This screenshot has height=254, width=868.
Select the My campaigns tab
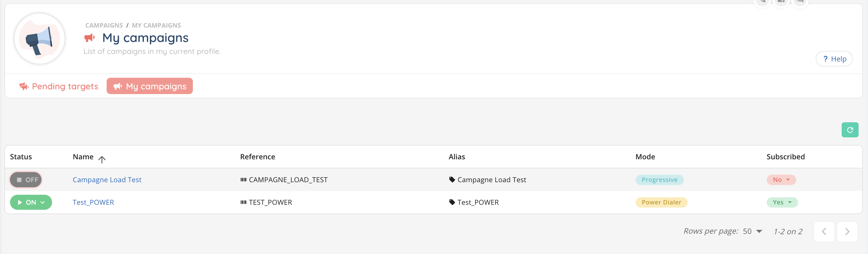[150, 86]
